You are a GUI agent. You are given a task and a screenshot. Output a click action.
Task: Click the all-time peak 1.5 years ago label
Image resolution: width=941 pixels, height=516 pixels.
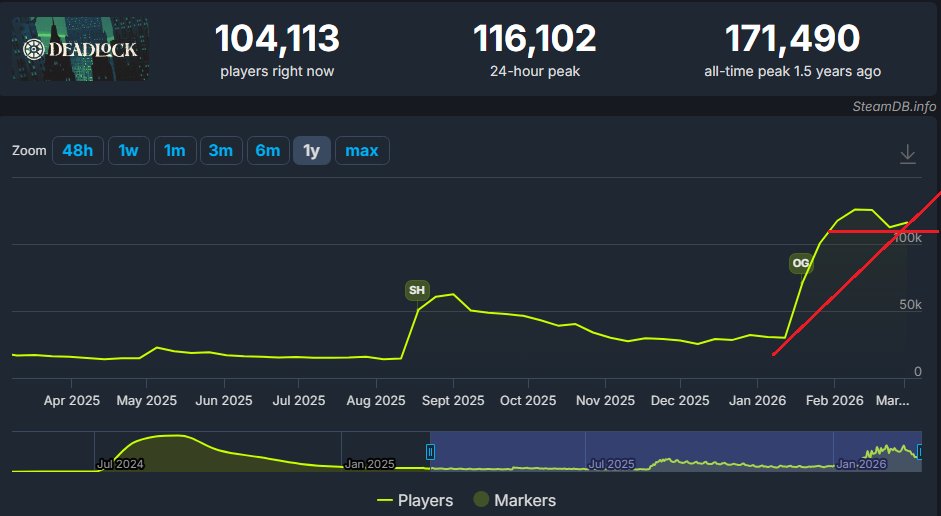coord(793,71)
